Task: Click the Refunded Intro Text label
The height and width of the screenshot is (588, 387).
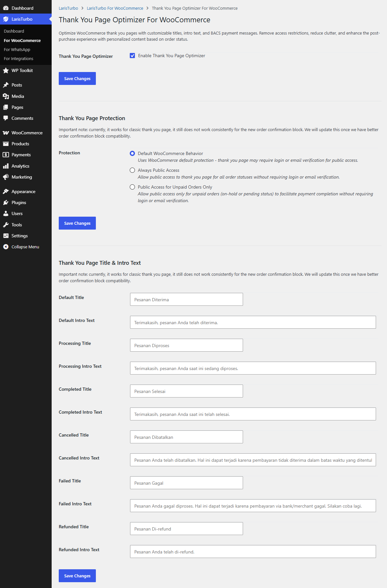Action: (79, 550)
